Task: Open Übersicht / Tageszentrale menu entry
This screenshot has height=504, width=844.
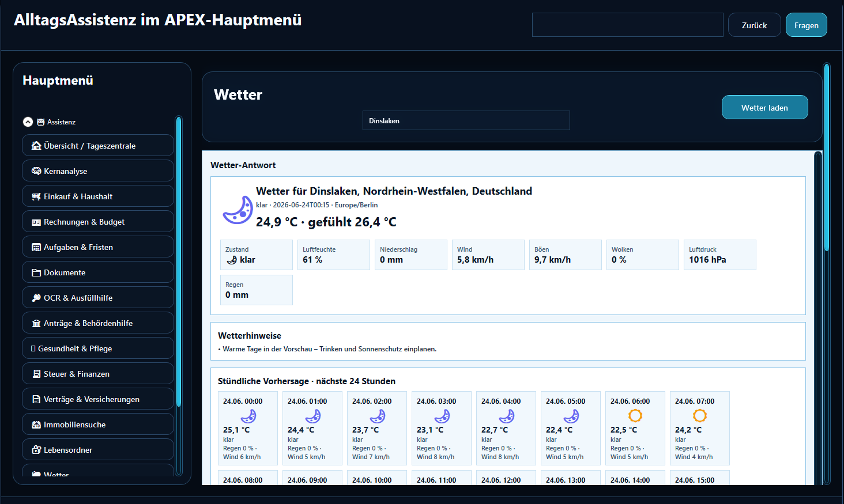Action: point(98,146)
